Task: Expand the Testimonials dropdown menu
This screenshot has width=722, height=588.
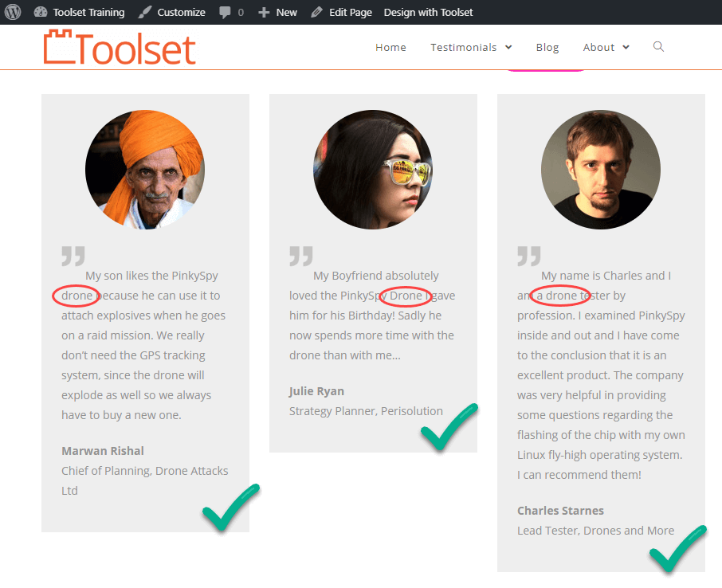Action: (471, 47)
